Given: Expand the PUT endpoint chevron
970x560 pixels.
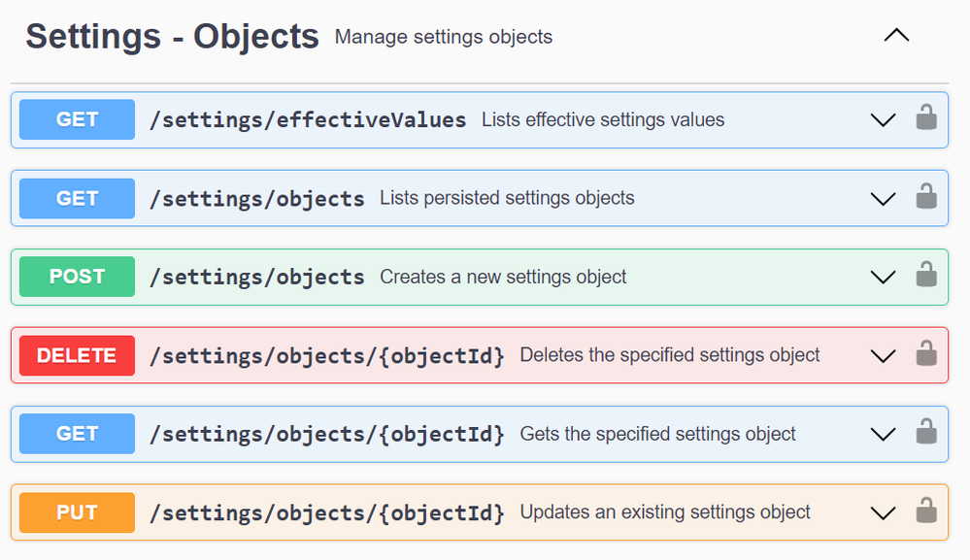Looking at the screenshot, I should click(883, 512).
